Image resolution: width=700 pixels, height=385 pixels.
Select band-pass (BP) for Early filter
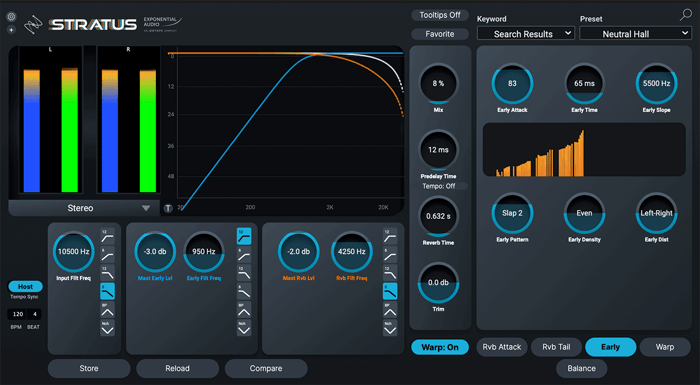point(244,310)
